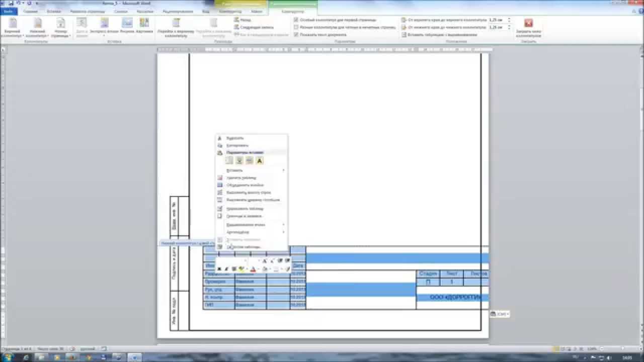The height and width of the screenshot is (362, 644).
Task: Click the Windows Start button
Action: (x=8, y=357)
